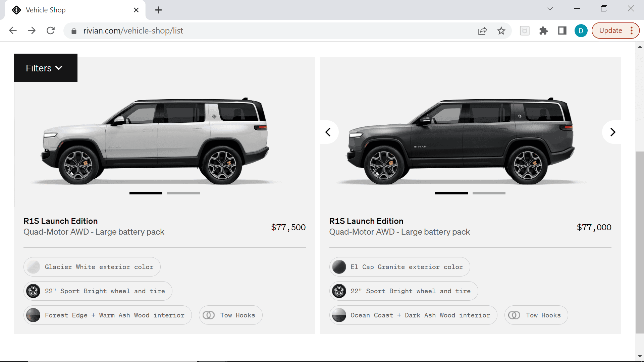The width and height of the screenshot is (644, 362).
Task: Open a new browser tab
Action: tap(158, 10)
